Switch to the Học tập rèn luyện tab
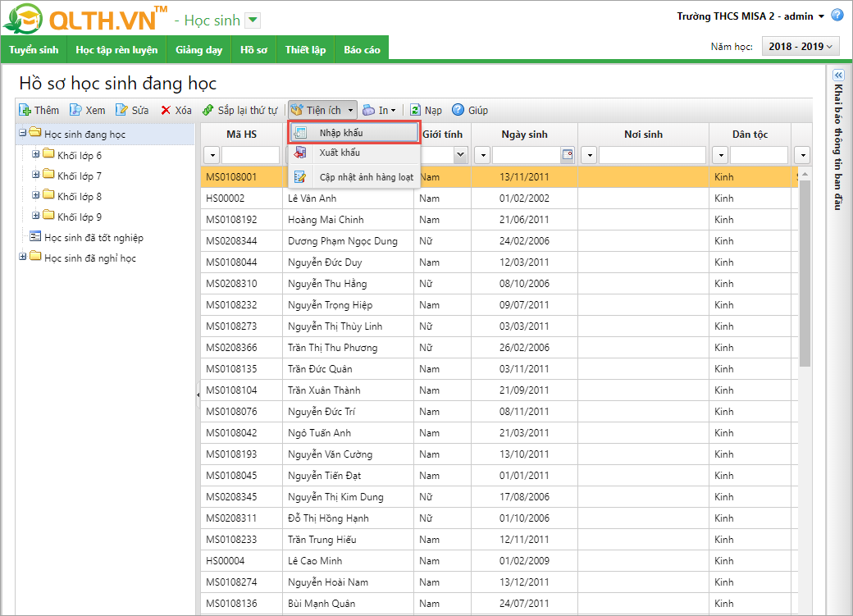Screen dimensions: 853x616 (116, 50)
